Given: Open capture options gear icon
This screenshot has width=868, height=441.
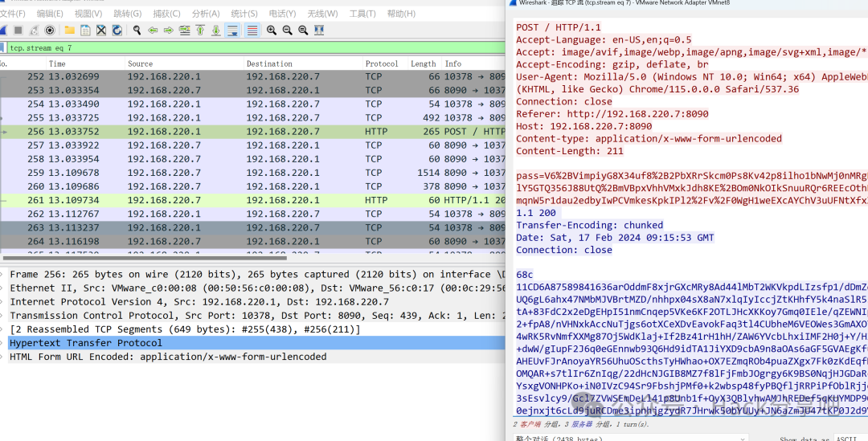Looking at the screenshot, I should tap(50, 31).
